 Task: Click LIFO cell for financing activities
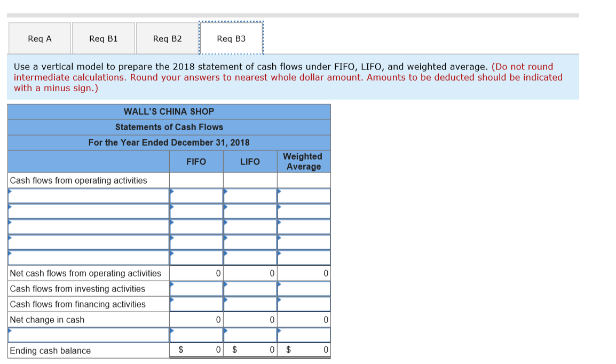[x=250, y=304]
